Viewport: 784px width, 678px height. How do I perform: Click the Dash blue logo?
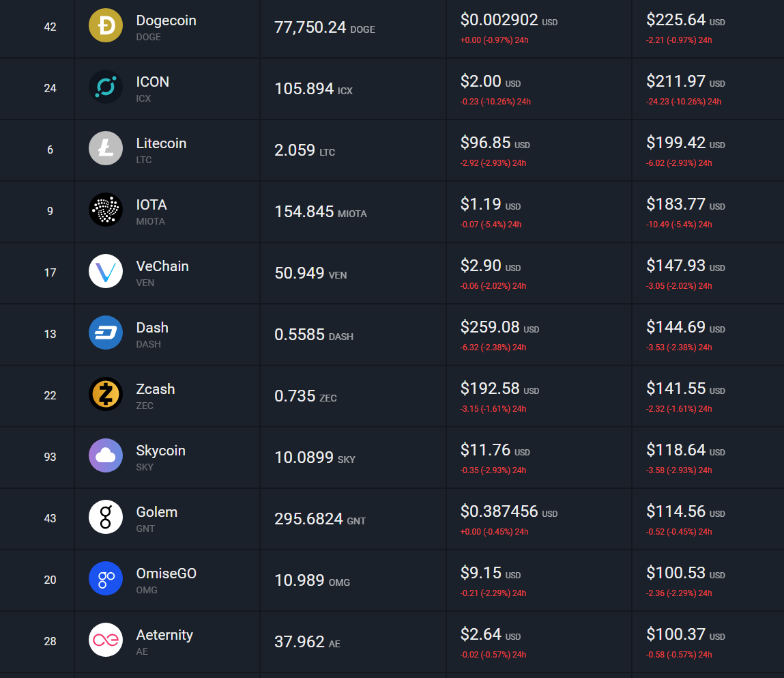click(x=106, y=333)
